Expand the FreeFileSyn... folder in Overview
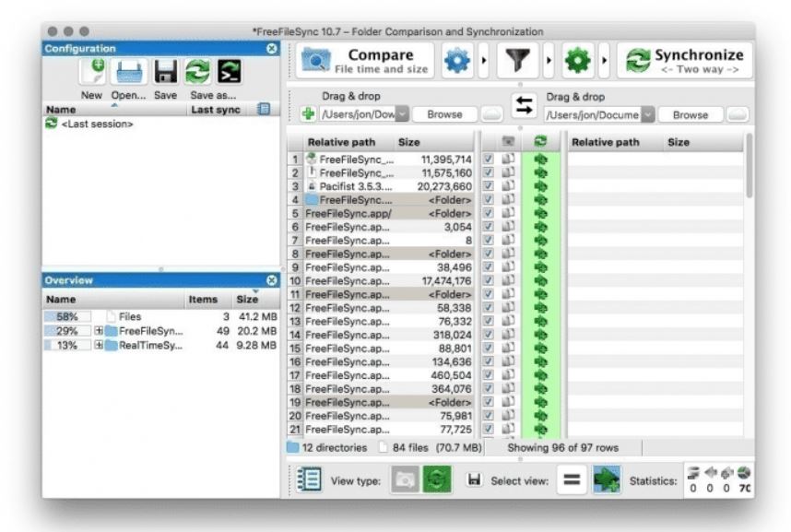The width and height of the screenshot is (791, 532). point(99,331)
